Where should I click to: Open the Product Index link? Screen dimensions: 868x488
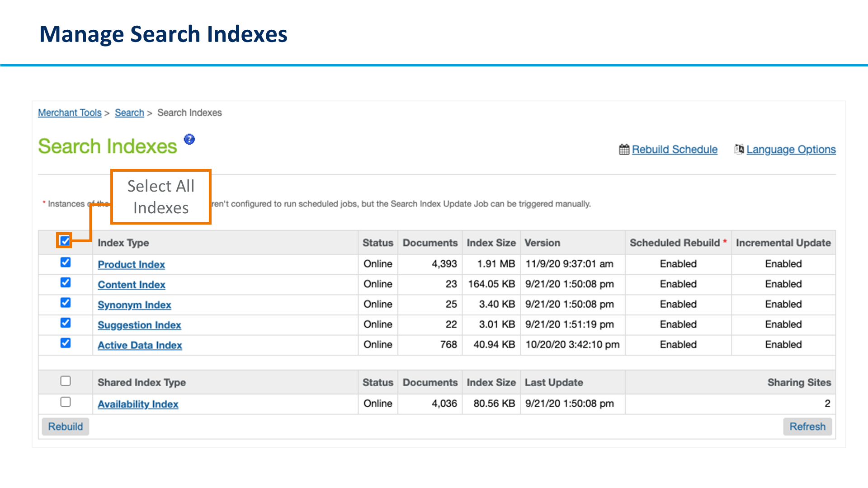[x=131, y=264]
